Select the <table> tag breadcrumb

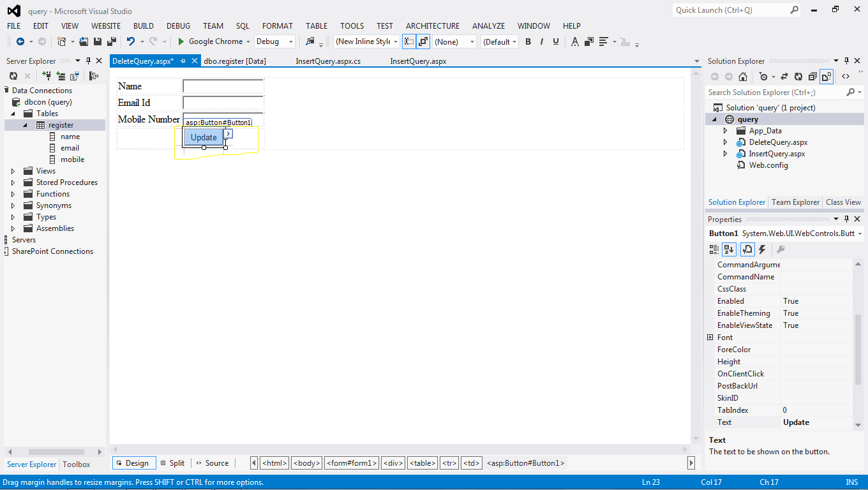point(423,463)
